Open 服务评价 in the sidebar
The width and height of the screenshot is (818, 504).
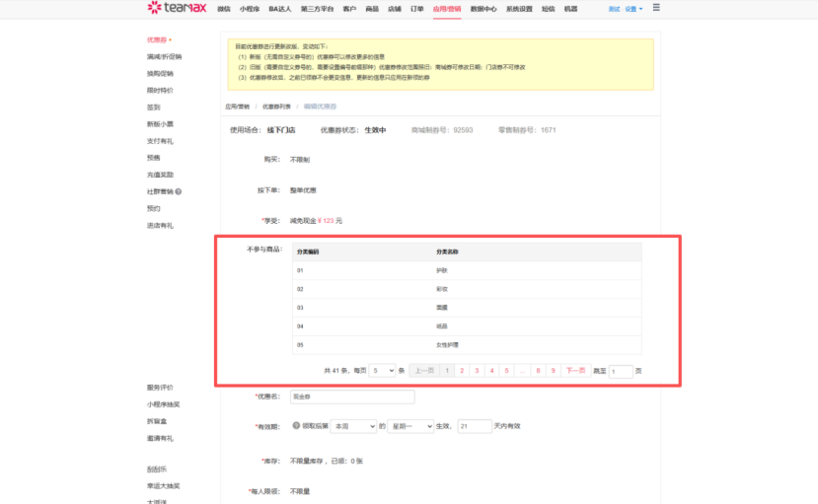(160, 388)
